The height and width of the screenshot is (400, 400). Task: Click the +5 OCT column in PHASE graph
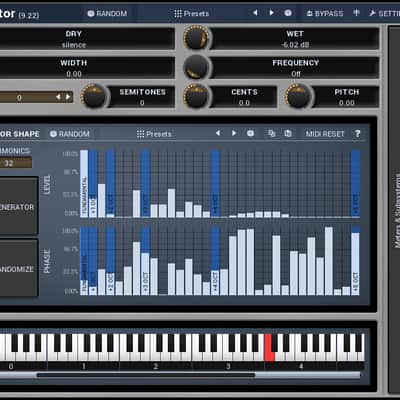coord(356,262)
